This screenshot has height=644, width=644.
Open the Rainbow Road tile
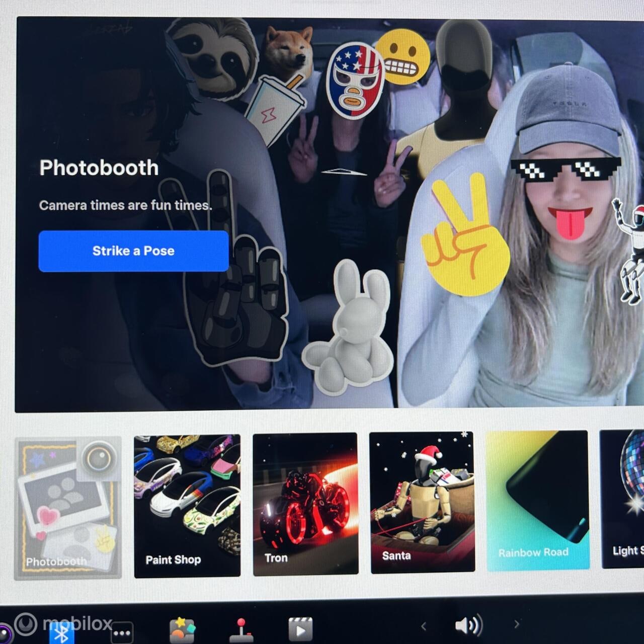[538, 500]
